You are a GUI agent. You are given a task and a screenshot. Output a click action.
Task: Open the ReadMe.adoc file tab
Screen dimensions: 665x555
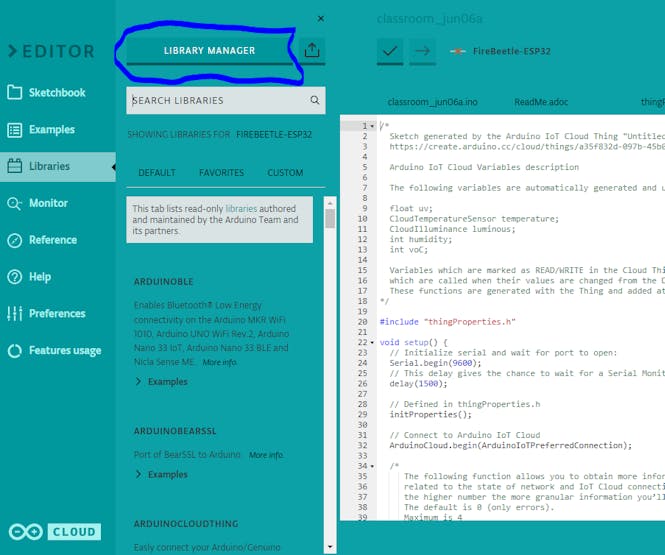click(x=541, y=102)
